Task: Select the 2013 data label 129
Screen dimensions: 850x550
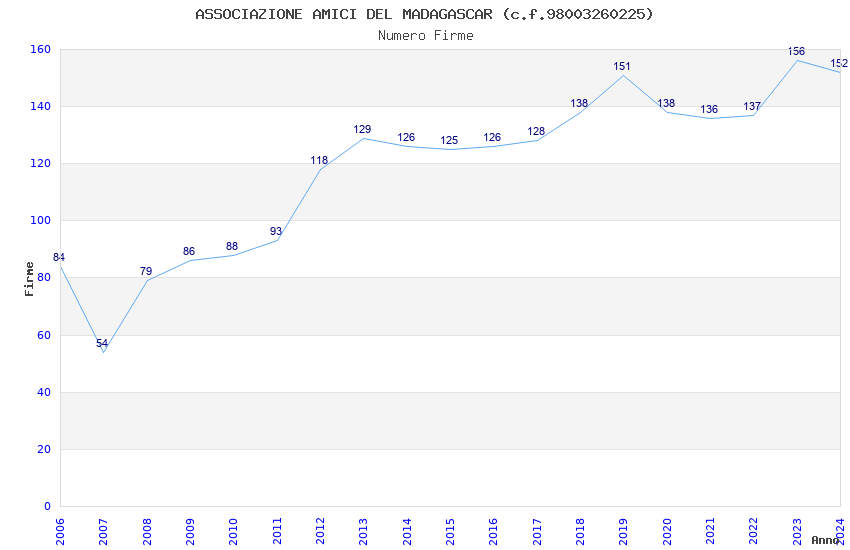Action: 362,129
